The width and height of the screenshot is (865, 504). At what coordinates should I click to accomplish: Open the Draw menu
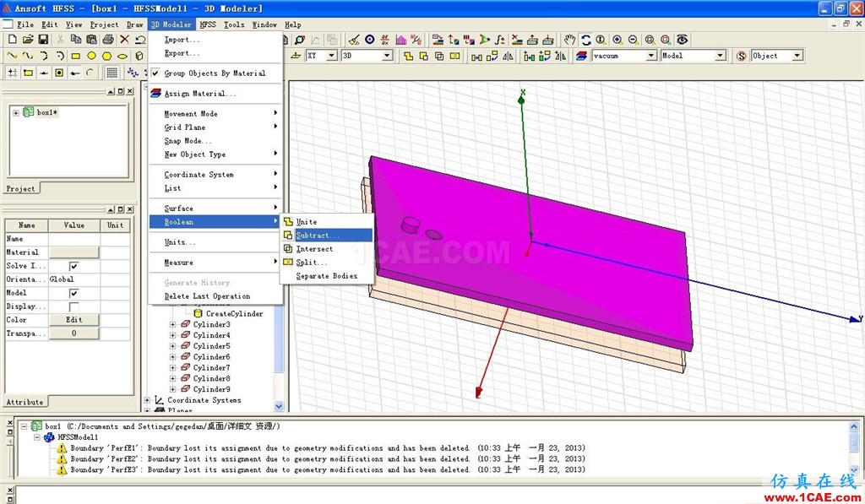(134, 24)
